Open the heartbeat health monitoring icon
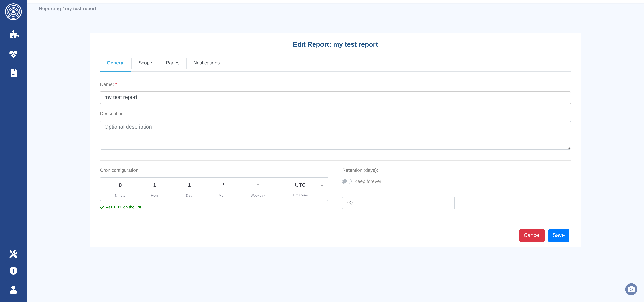 point(13,54)
